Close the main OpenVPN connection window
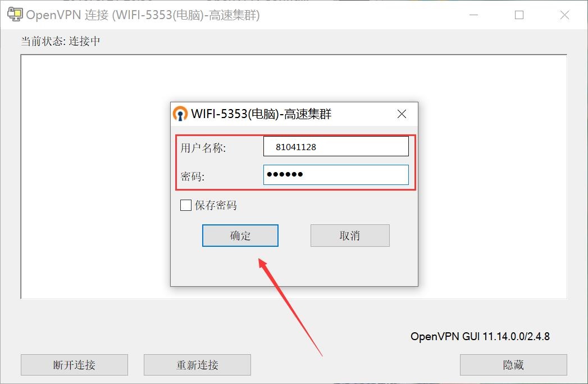The height and width of the screenshot is (384, 588). coord(564,15)
